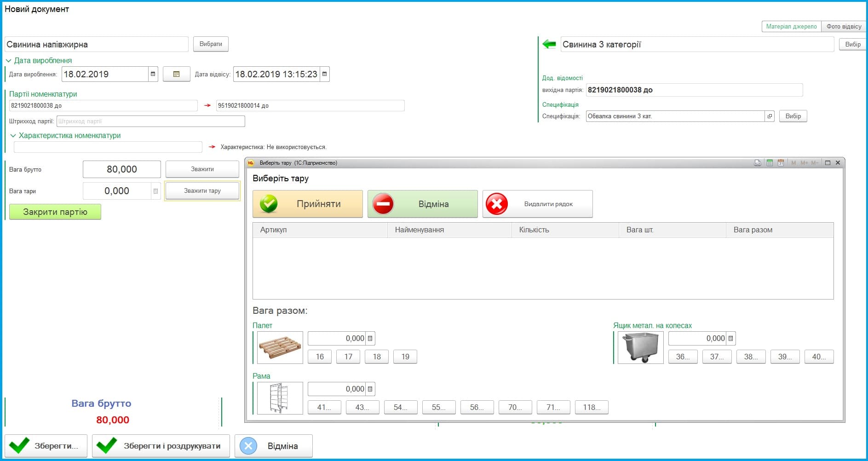
Task: Click the green back arrow next to Свинина 3 категорії
Action: [x=549, y=44]
